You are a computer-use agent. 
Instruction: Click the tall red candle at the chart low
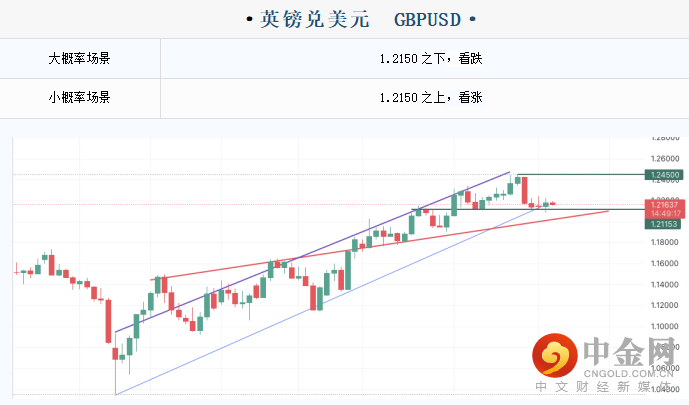coord(108,322)
